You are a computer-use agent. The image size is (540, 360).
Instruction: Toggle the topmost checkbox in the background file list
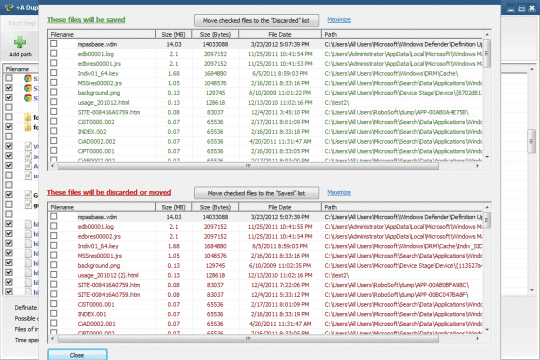[9, 78]
